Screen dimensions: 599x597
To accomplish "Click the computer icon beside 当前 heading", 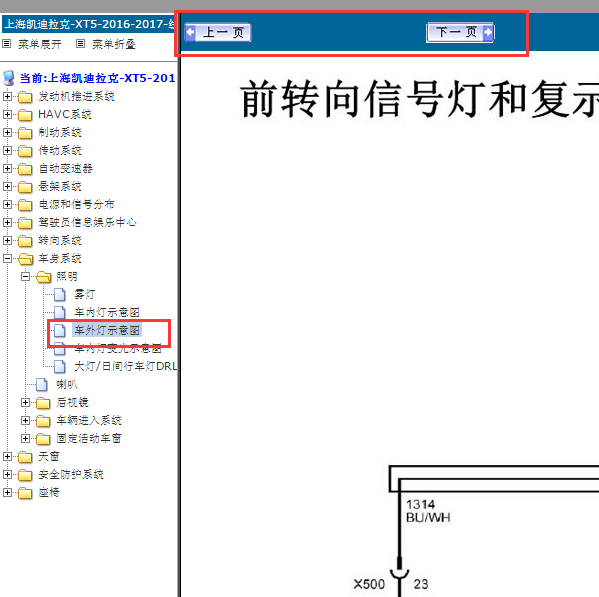I will (x=8, y=78).
